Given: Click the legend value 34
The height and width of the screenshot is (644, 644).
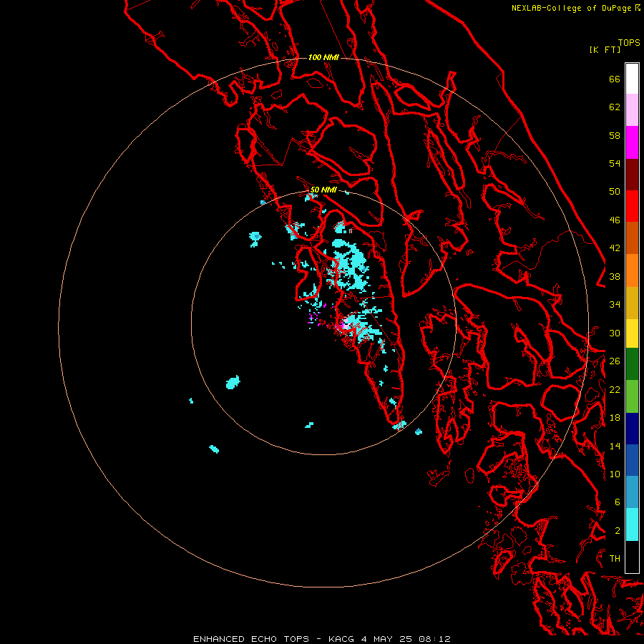Looking at the screenshot, I should pyautogui.click(x=615, y=304).
